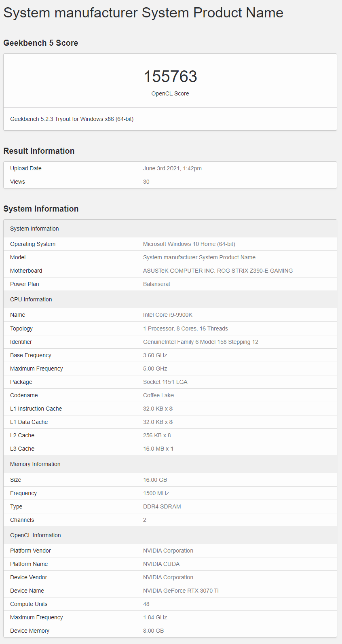Click the GenuineIntel Family 6 identifier value
342x644 pixels.
tap(201, 342)
